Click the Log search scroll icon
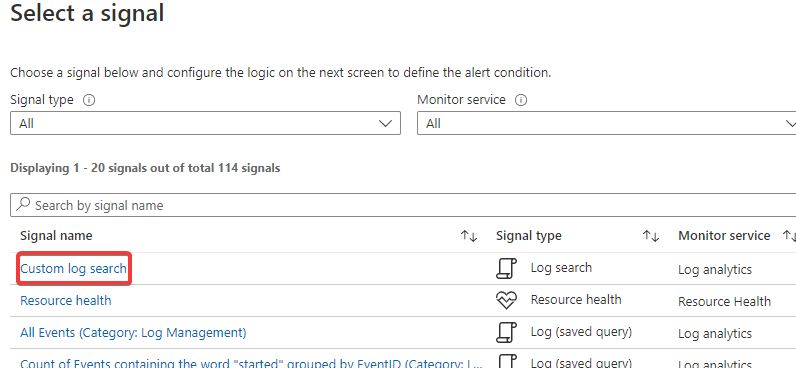Screen dimensions: 796x368 506,268
